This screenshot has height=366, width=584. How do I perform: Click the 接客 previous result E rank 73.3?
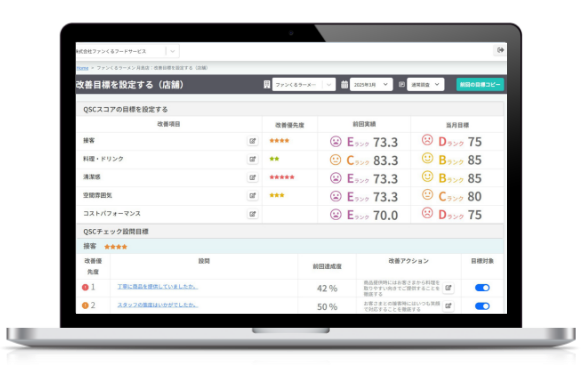[x=364, y=142]
